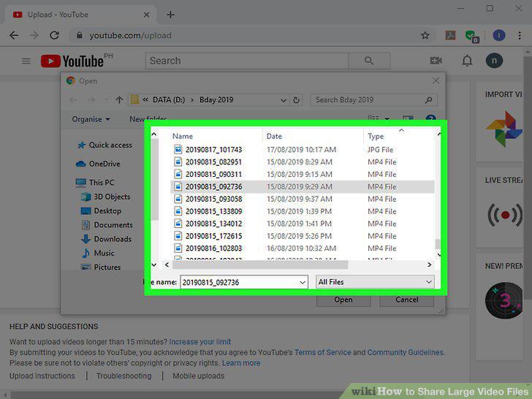Click the Google Photos import pinwheel icon
532x399 pixels.
504,129
